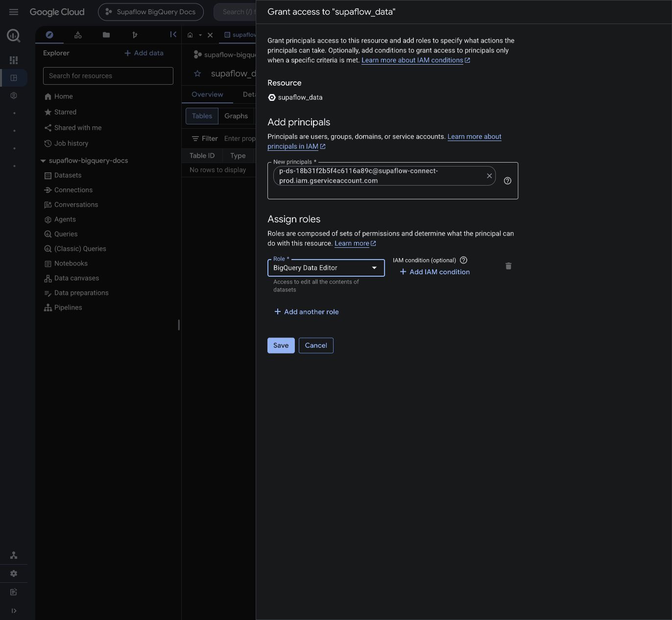672x620 pixels.
Task: Select Data canvases in project tree
Action: click(x=72, y=278)
